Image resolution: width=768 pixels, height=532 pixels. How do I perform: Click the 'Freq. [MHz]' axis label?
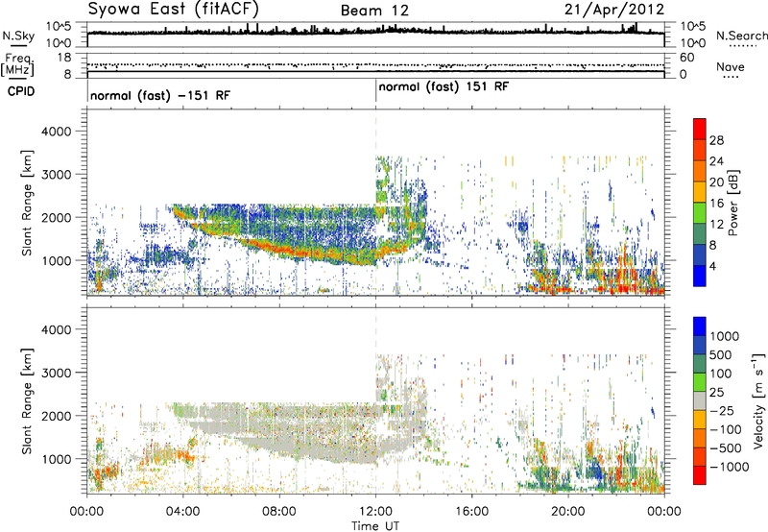pos(17,64)
